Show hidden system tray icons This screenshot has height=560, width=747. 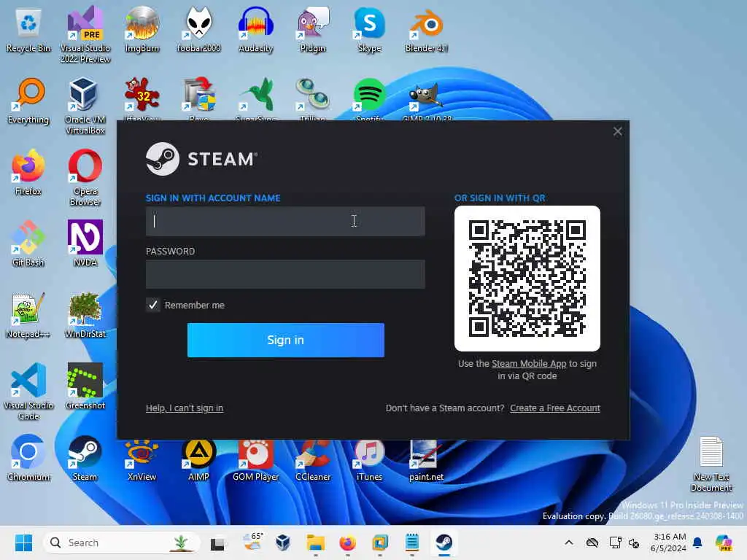[569, 542]
